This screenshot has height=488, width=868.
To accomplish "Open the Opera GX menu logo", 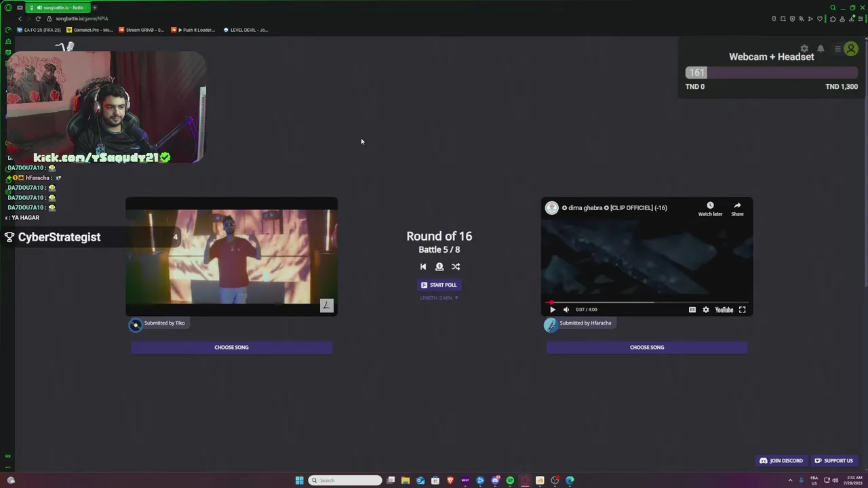I will 8,7.
